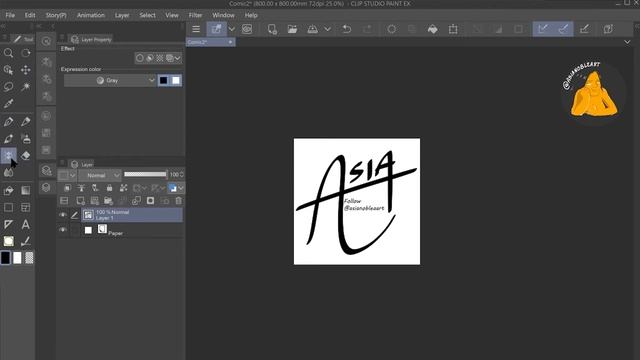640x360 pixels.
Task: Delete layer with trash icon
Action: point(179,200)
